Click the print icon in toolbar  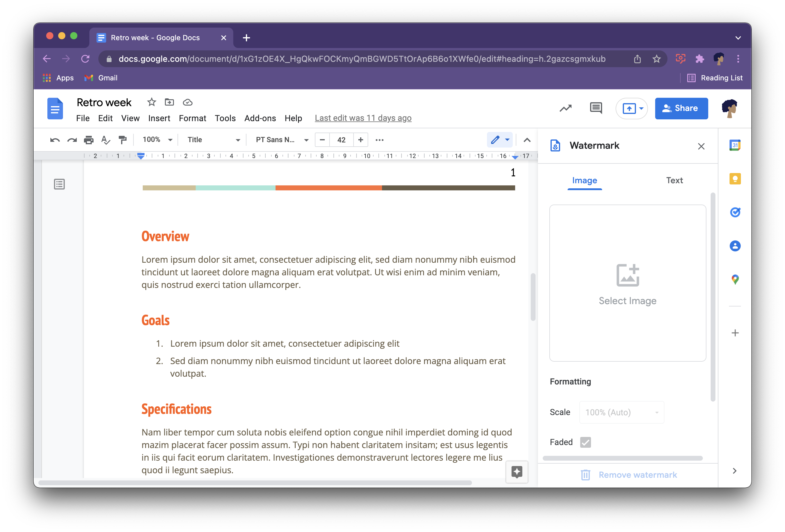coord(88,140)
